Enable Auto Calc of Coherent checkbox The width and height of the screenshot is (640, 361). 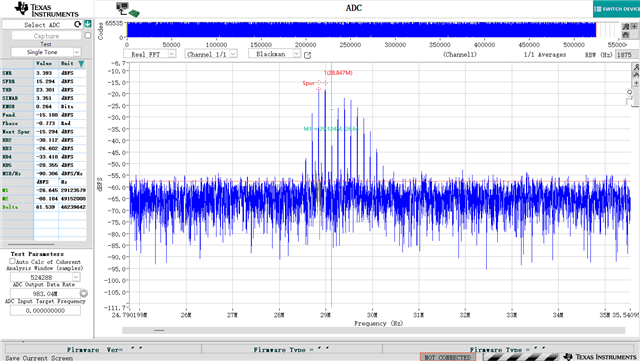point(12,261)
